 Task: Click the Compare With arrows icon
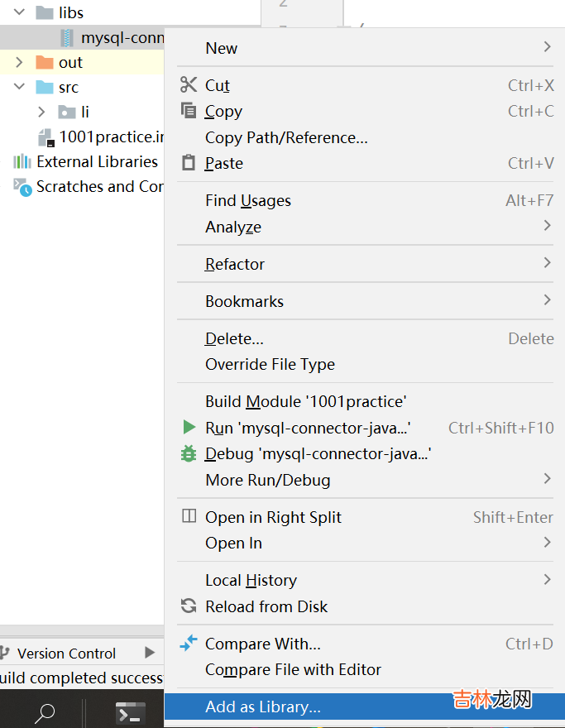click(x=189, y=643)
